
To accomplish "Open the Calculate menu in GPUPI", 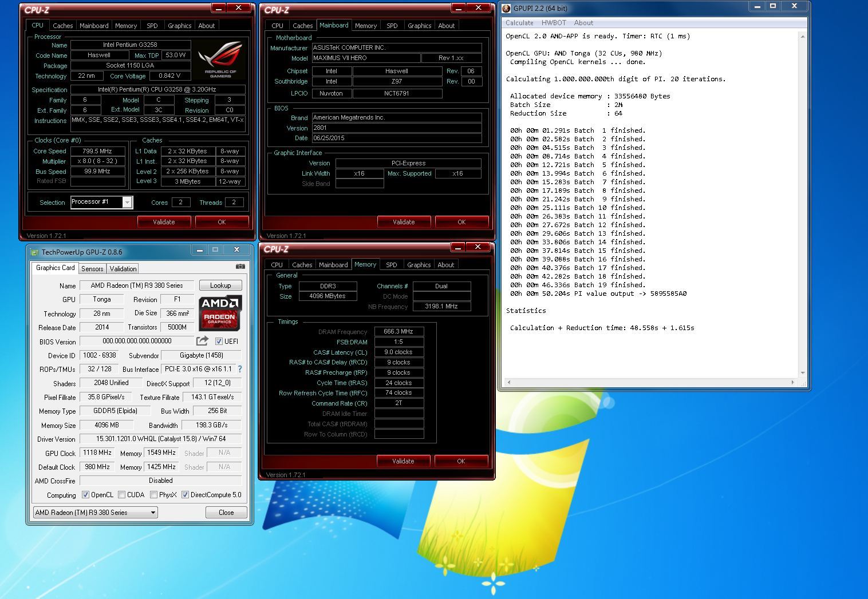I will 519,23.
